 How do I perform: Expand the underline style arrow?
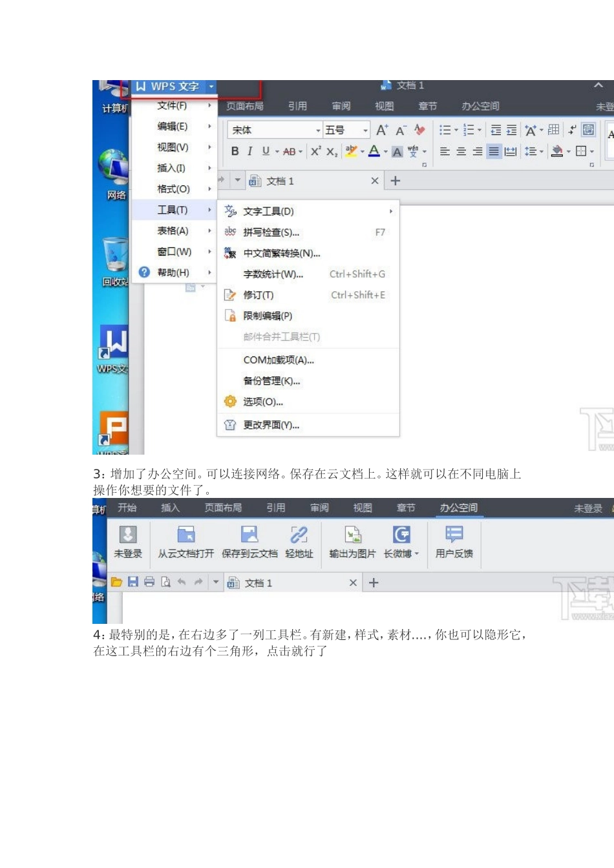point(277,152)
